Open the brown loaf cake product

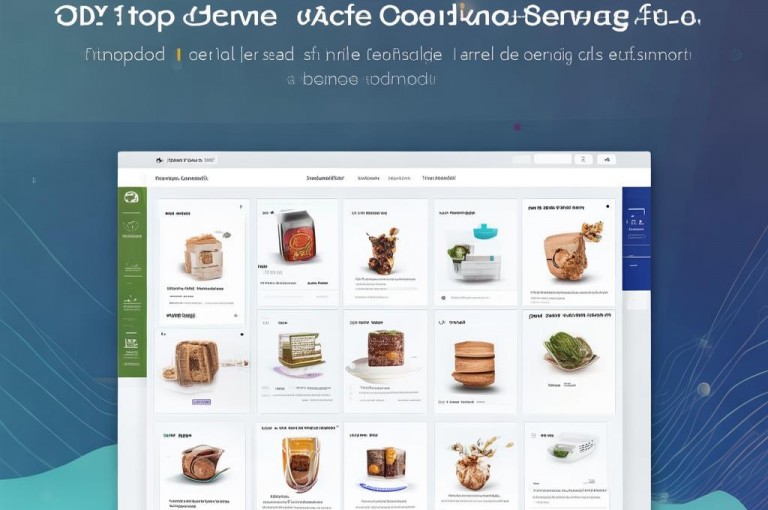(197, 363)
